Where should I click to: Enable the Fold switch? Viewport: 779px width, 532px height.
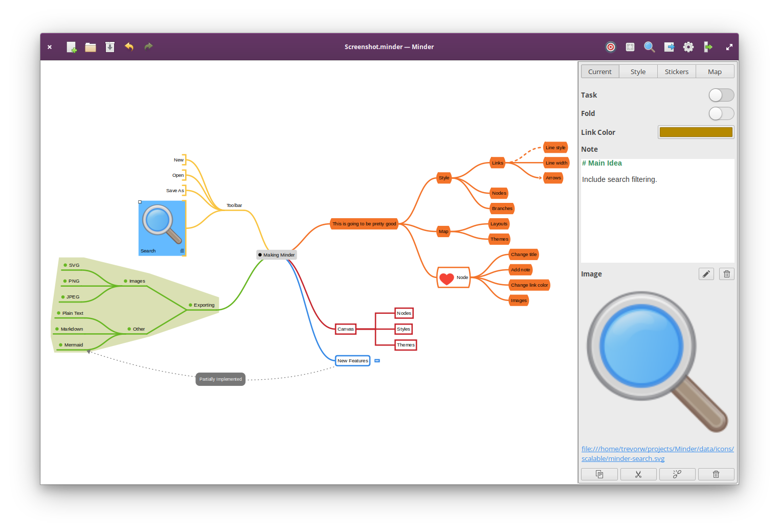[721, 113]
